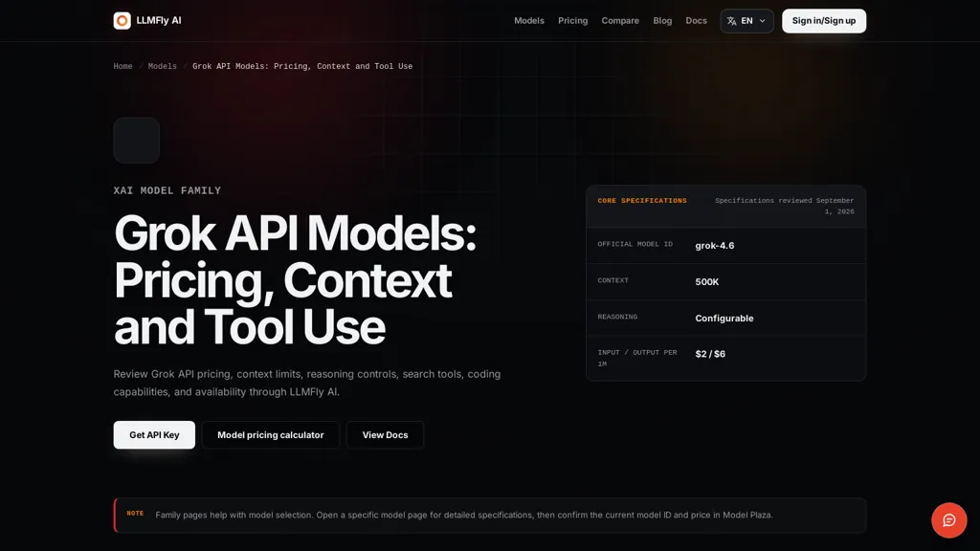Click the Specifications reviewed date text
Screen dimensions: 980x551
click(785, 206)
